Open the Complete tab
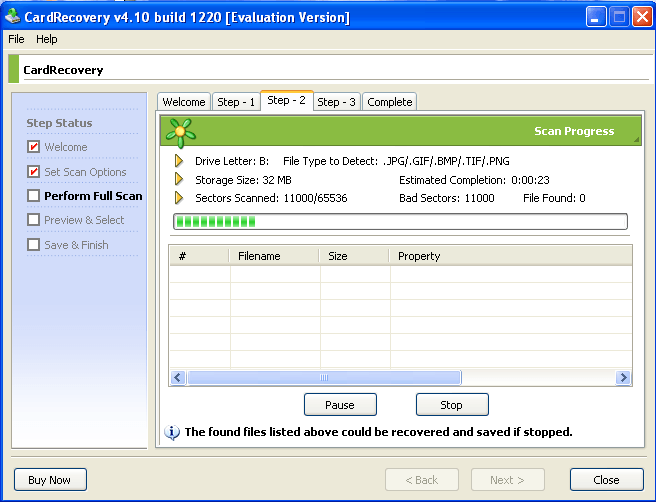Screen dimensions: 656x502 pyautogui.click(x=390, y=102)
